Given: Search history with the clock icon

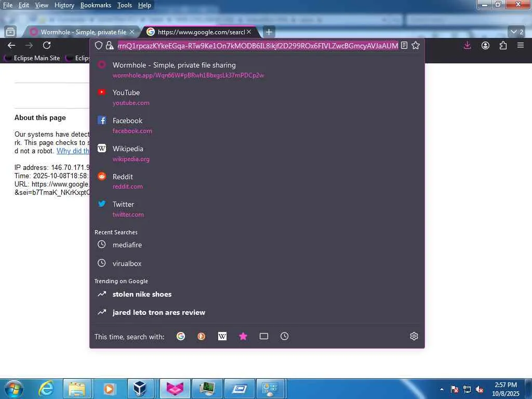Looking at the screenshot, I should [285, 336].
